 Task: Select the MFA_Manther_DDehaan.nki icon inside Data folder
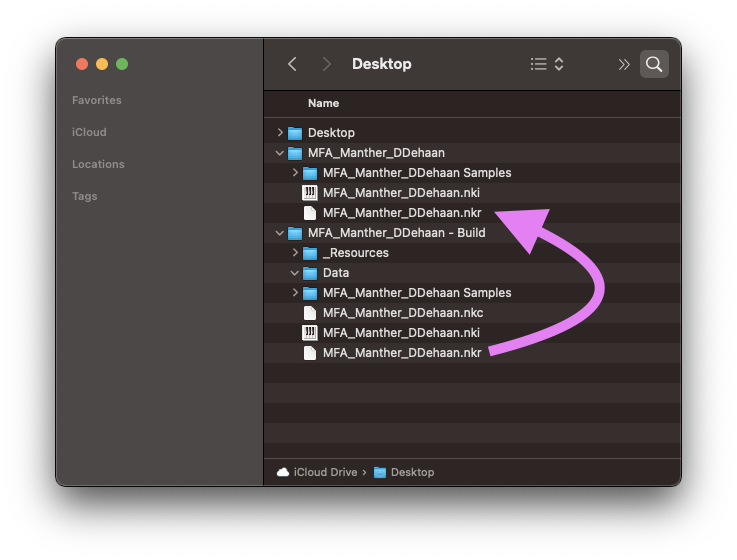click(310, 333)
